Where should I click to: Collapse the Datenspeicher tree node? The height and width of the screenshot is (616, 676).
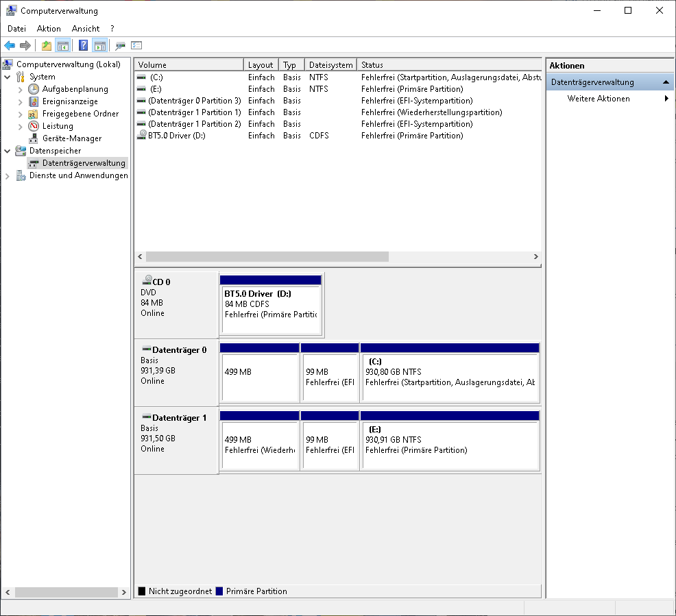click(8, 151)
